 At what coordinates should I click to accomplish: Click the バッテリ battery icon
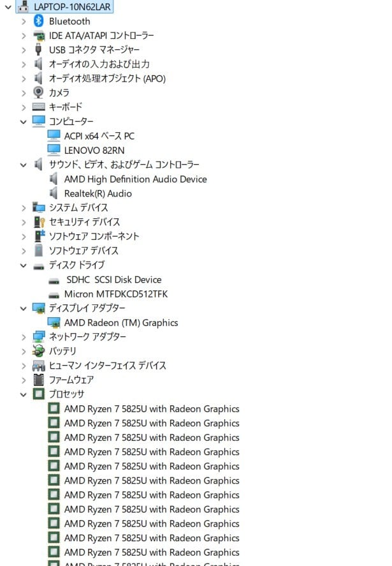click(x=38, y=350)
